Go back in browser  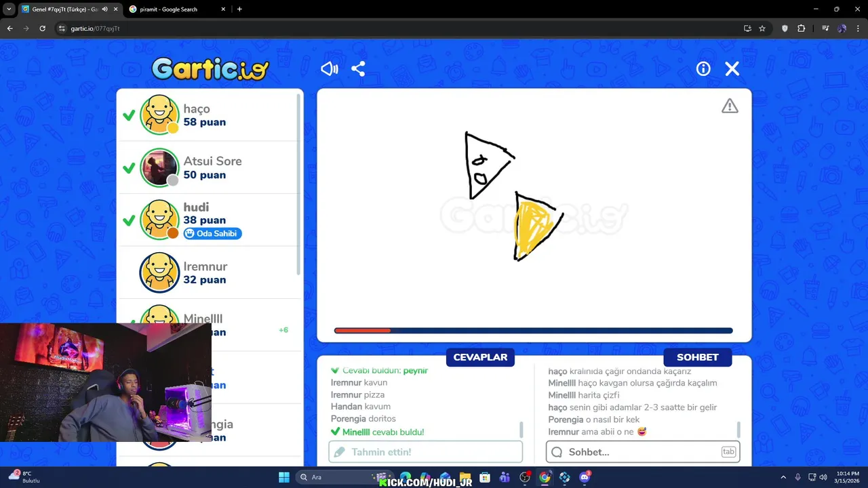[x=9, y=28]
